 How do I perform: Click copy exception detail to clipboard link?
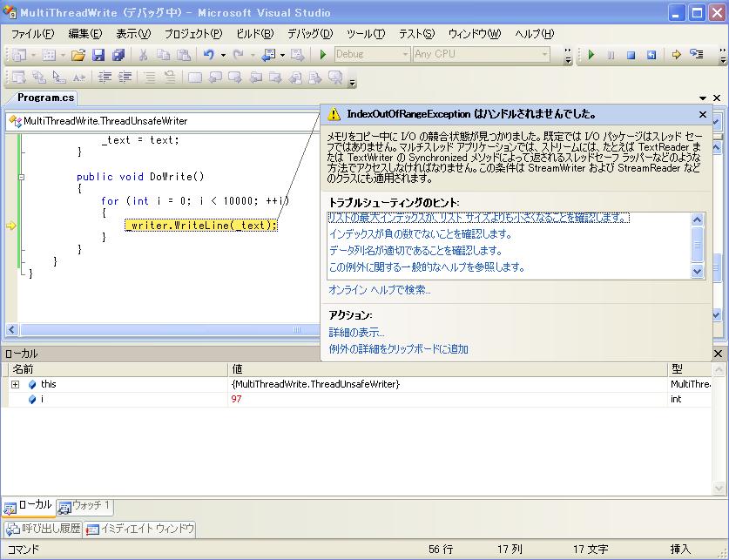tap(398, 349)
